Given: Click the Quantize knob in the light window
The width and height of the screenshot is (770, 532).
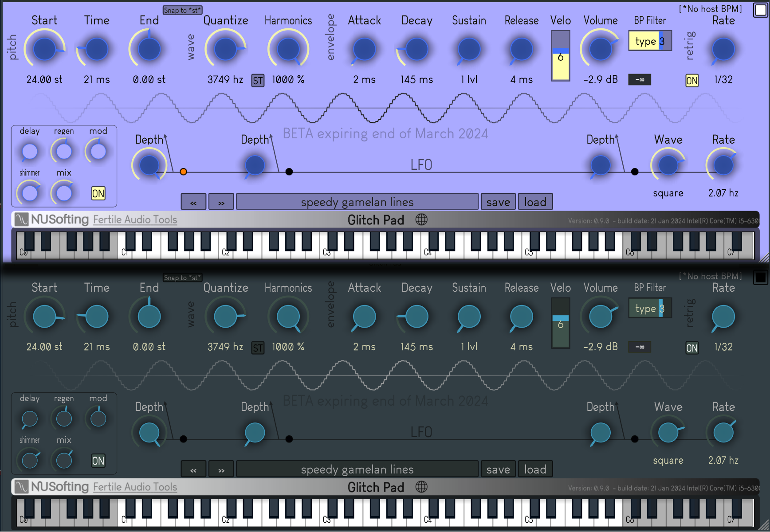Looking at the screenshot, I should (x=225, y=49).
